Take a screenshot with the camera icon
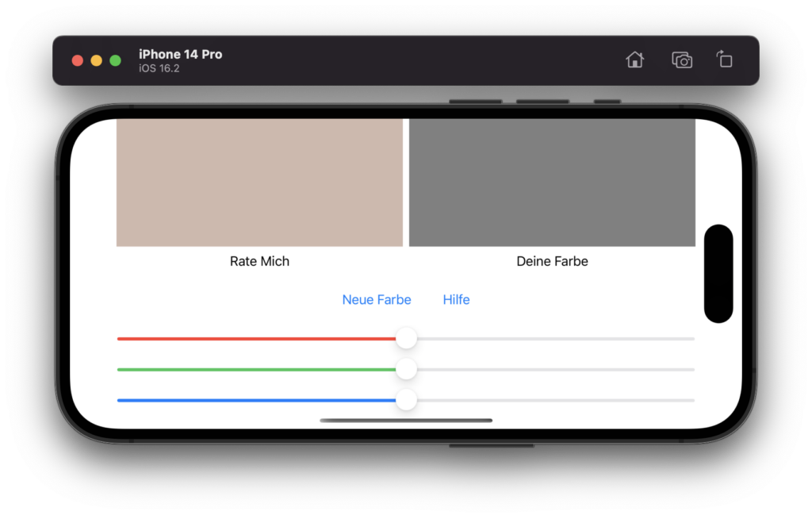This screenshot has width=812, height=523. pos(682,60)
